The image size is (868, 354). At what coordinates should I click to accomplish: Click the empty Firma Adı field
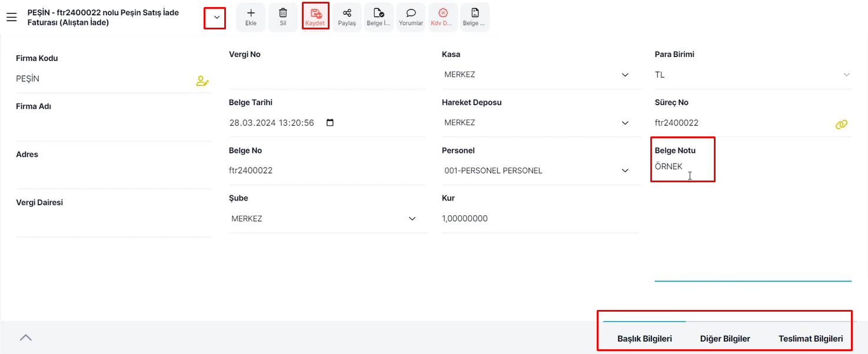tap(114, 127)
